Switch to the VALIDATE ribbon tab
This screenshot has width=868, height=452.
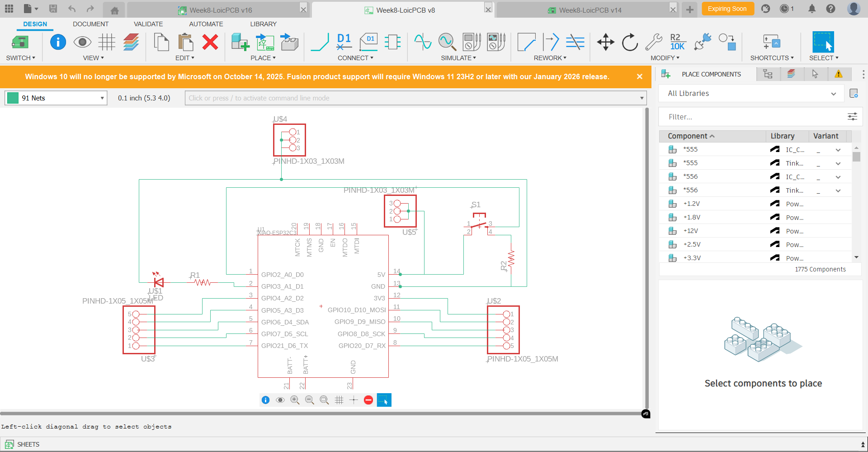[x=148, y=24]
